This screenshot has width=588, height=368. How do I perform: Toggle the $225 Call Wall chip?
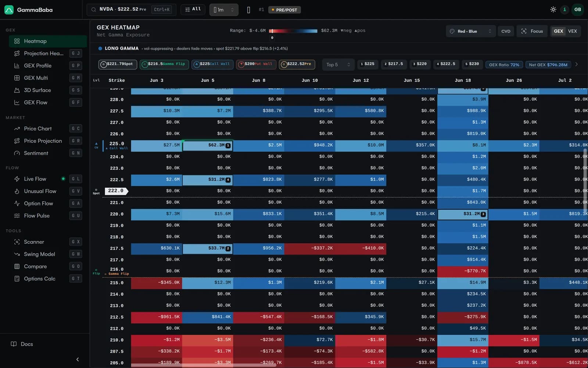tap(212, 64)
